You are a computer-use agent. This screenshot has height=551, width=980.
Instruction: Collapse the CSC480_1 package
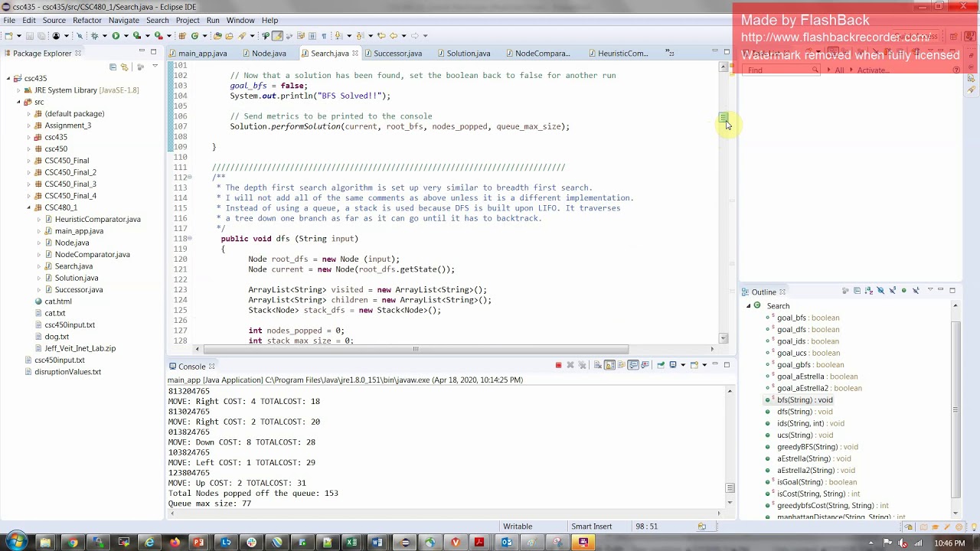point(28,207)
